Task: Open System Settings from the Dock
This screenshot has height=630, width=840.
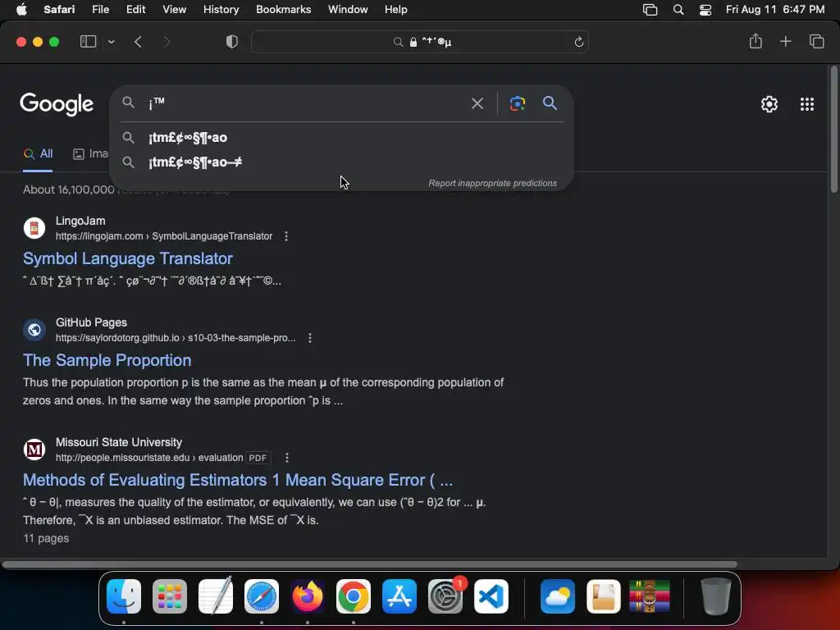Action: [x=445, y=596]
